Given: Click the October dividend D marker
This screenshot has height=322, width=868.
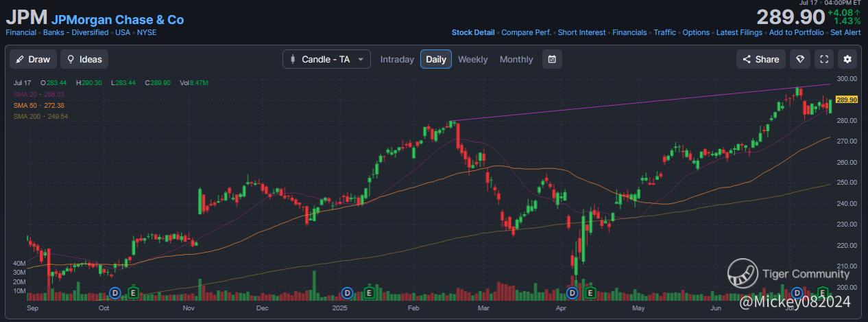Looking at the screenshot, I should pos(115,292).
